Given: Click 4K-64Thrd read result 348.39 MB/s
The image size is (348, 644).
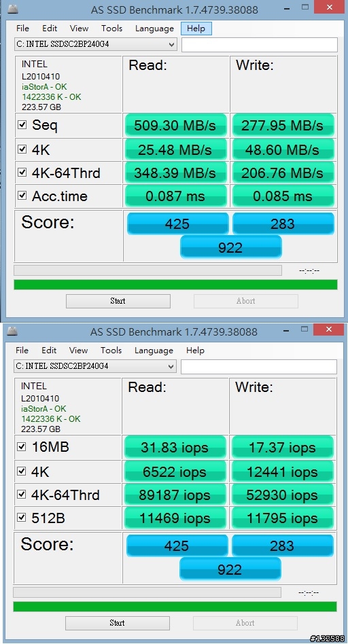Looking at the screenshot, I should [x=176, y=173].
